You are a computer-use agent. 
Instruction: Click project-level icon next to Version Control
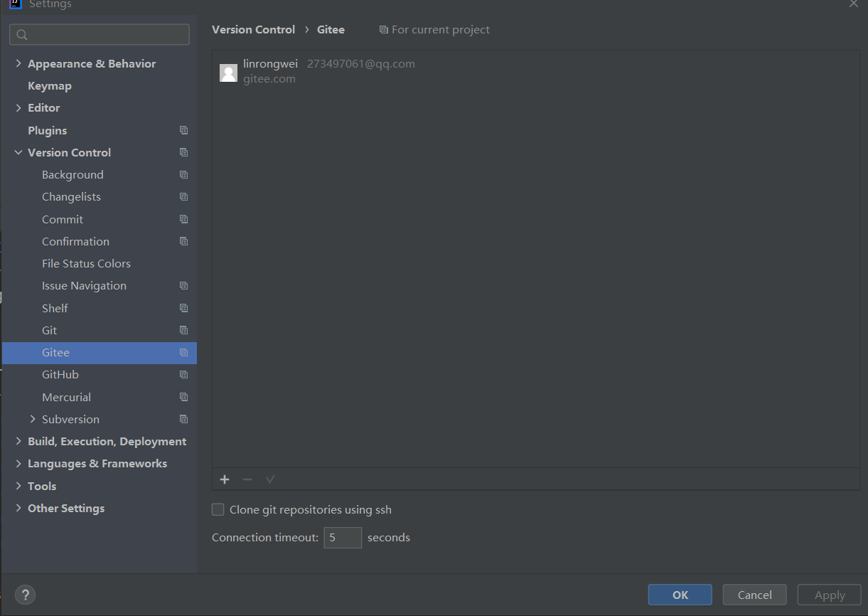click(184, 152)
